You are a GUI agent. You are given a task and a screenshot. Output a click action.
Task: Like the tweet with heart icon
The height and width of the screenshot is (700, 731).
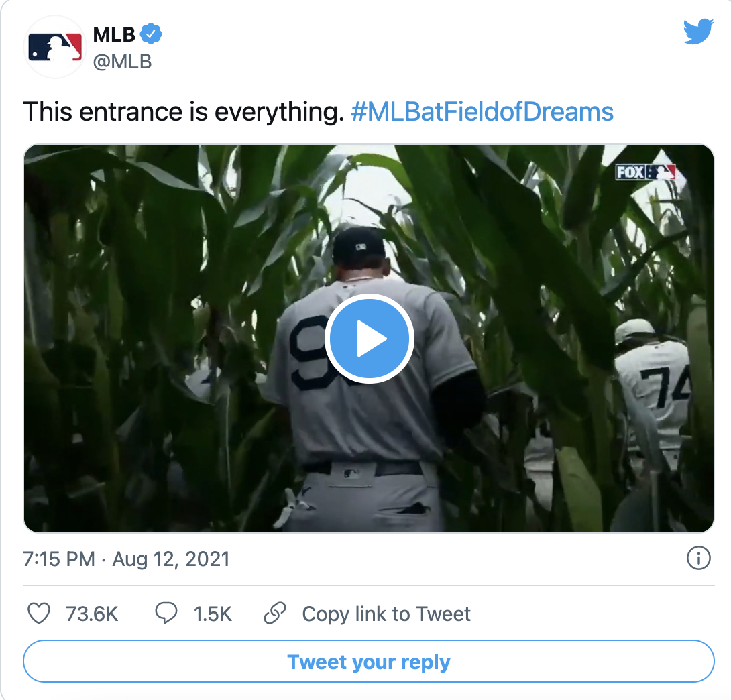(39, 614)
